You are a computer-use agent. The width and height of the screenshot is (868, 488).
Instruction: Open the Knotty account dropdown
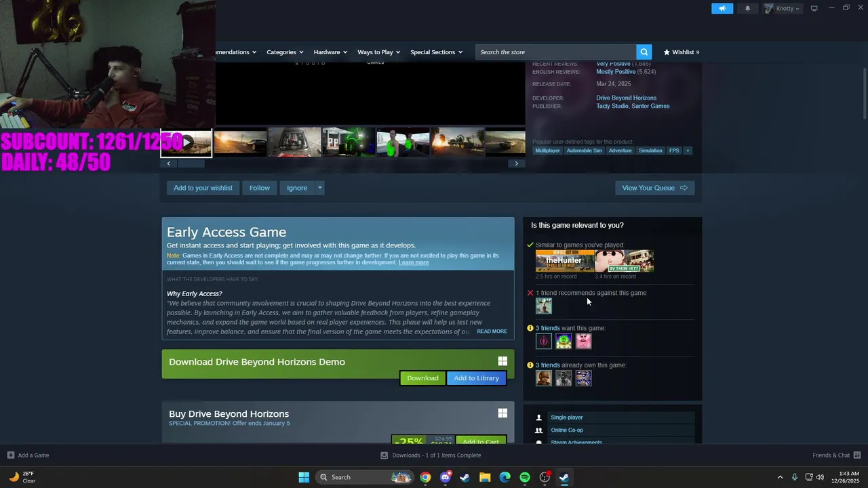783,8
